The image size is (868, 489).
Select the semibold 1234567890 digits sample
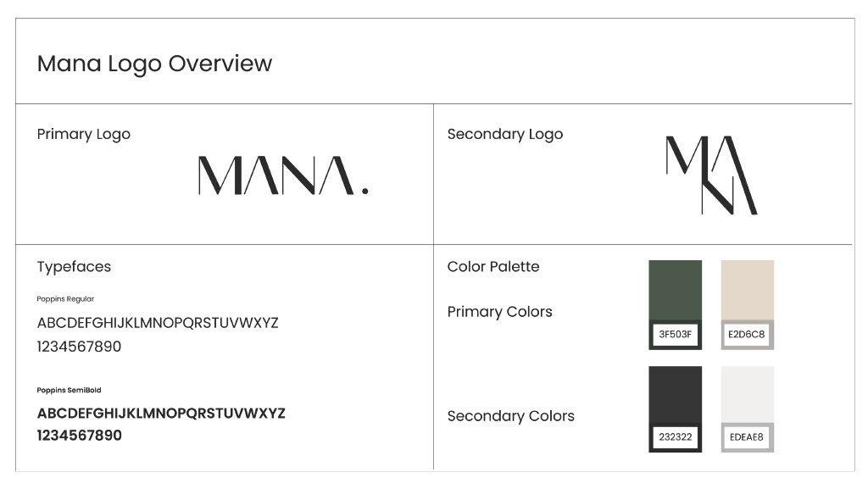tap(80, 436)
